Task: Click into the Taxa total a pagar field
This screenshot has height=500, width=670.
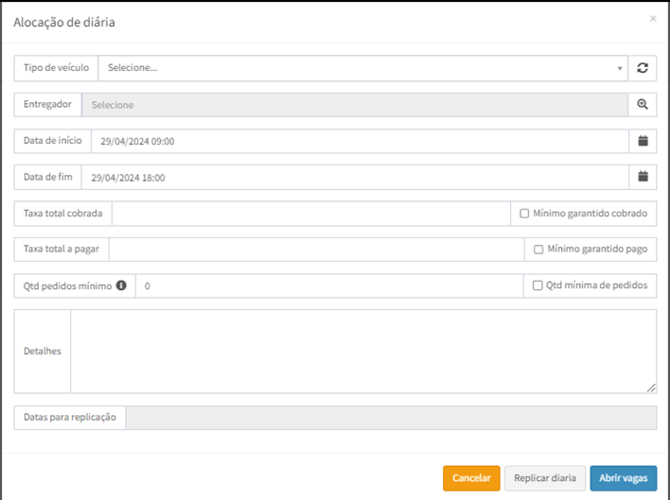Action: point(315,250)
